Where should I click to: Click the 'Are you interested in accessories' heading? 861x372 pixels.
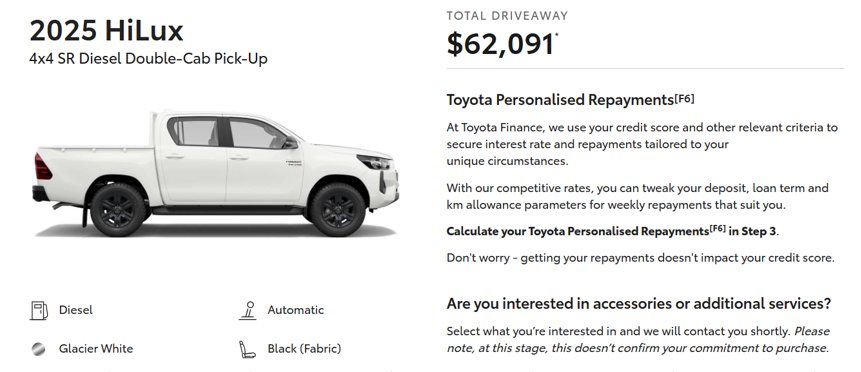pos(639,303)
